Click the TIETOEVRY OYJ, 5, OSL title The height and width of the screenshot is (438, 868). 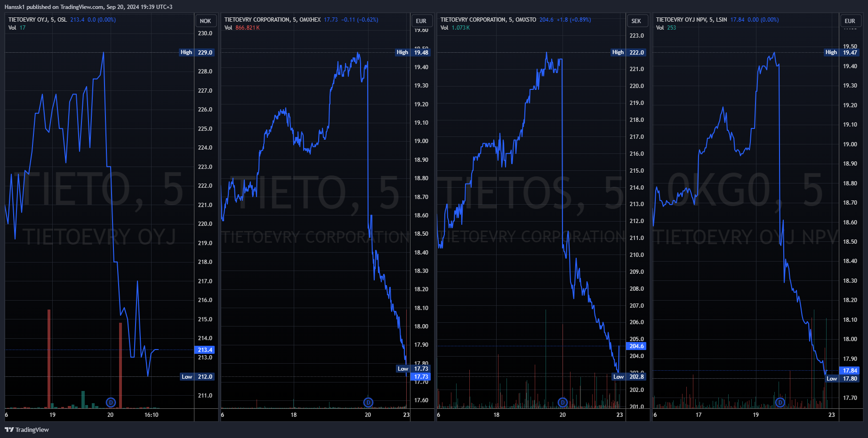click(x=38, y=20)
